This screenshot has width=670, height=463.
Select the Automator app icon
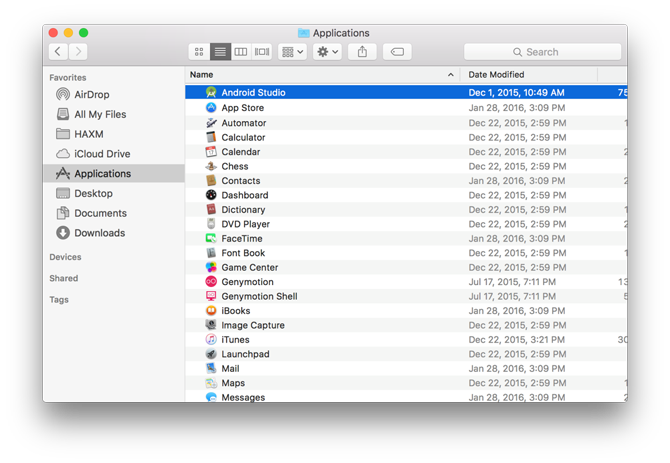(211, 123)
